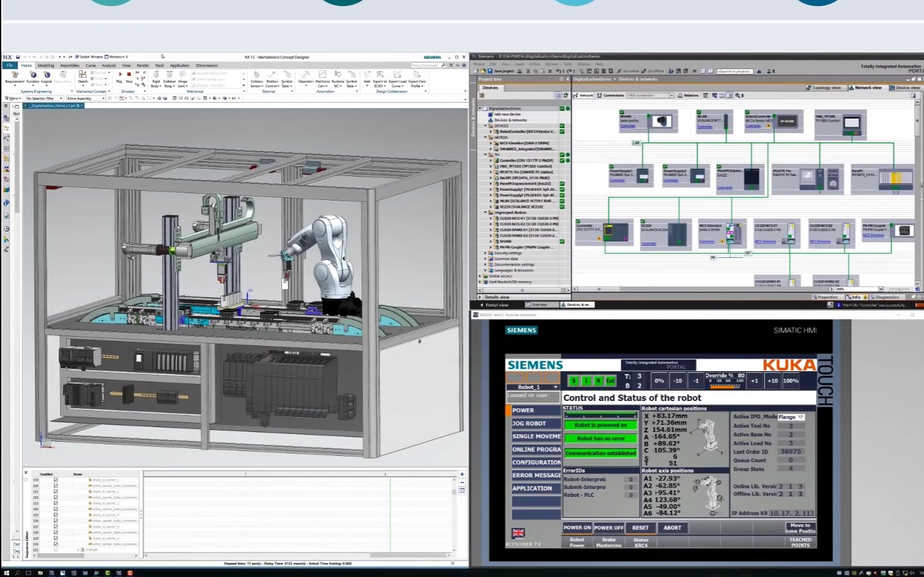Image resolution: width=924 pixels, height=577 pixels.
Task: Toggle checkbox on PowerSupply1 network device
Action: (611, 166)
